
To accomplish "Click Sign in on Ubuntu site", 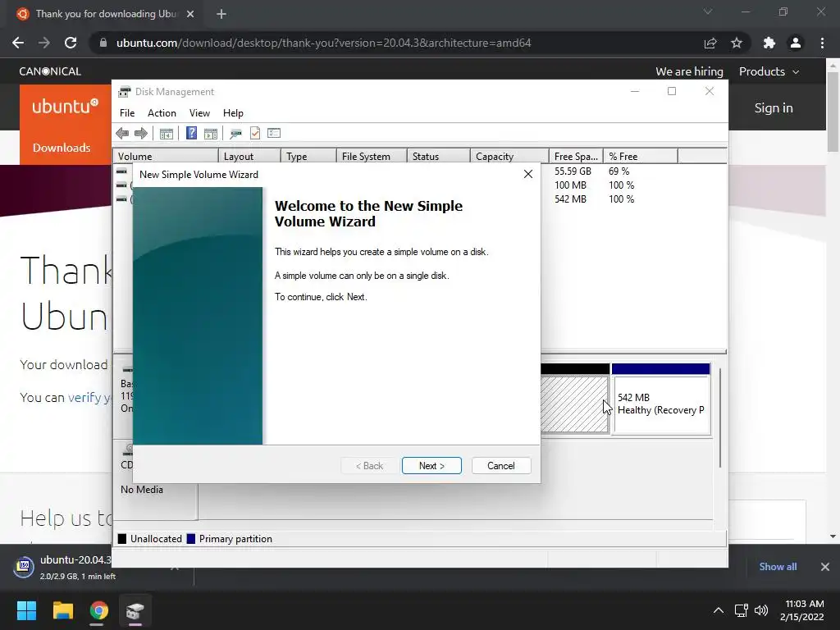I will point(774,107).
